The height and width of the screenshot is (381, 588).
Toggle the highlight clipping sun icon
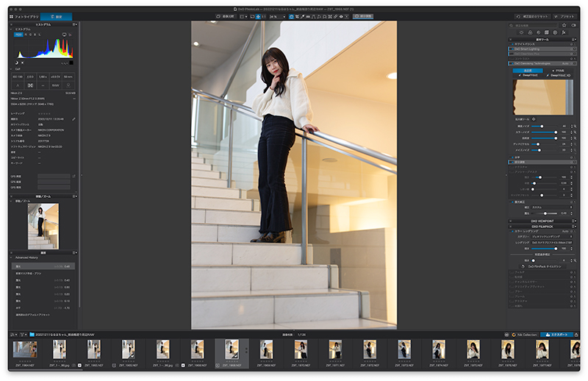[x=23, y=63]
